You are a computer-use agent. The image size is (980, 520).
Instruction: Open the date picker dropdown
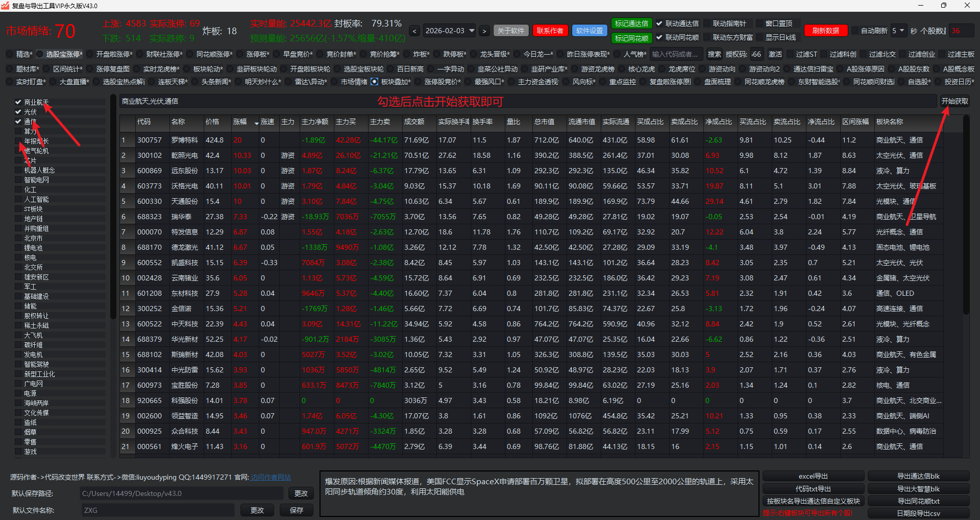472,31
